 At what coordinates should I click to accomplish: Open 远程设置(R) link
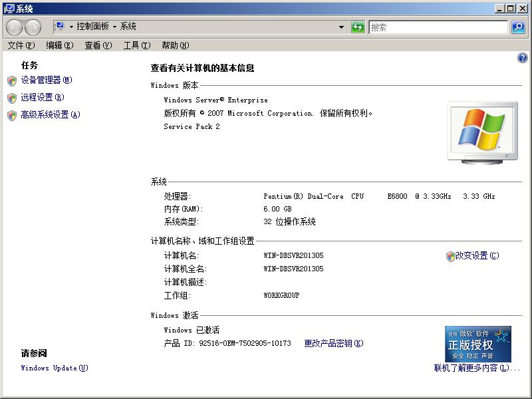[43, 97]
